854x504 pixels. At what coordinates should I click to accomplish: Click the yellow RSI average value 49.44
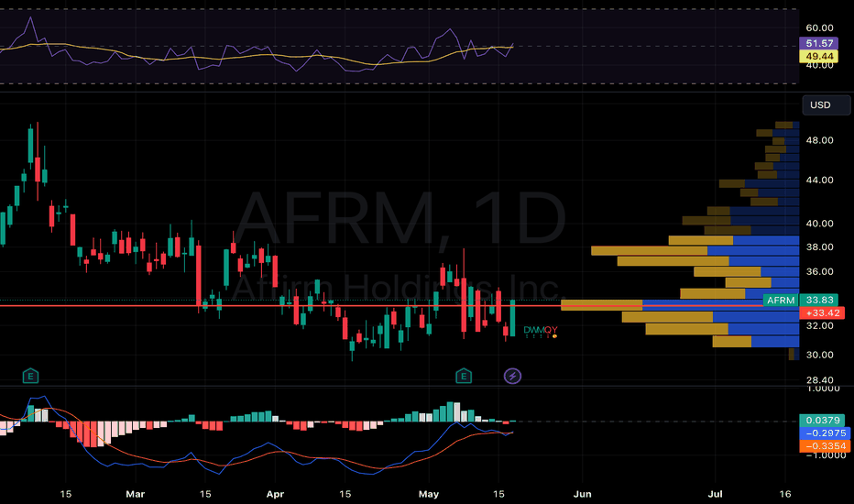pos(818,56)
